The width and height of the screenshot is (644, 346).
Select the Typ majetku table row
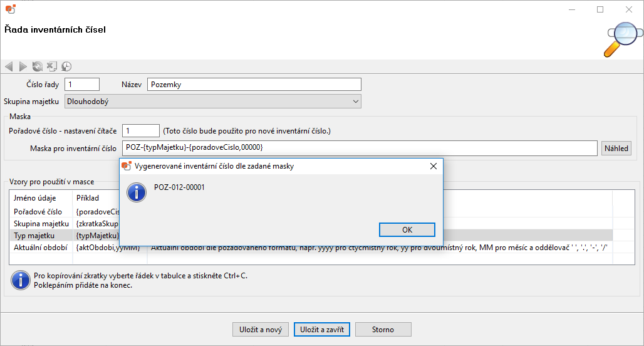click(311, 236)
